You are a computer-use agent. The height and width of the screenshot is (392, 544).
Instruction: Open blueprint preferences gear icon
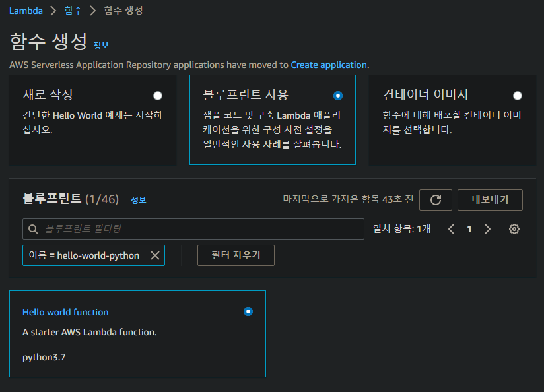pos(514,229)
